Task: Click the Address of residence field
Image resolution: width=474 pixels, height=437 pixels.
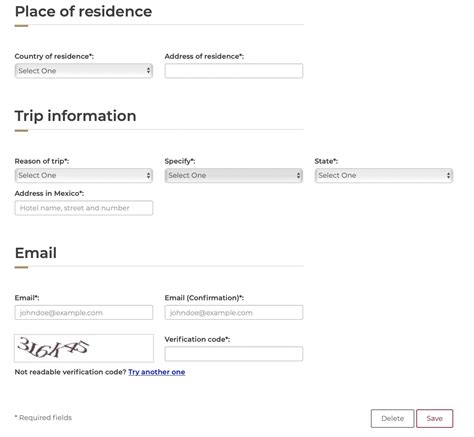Action: 234,71
